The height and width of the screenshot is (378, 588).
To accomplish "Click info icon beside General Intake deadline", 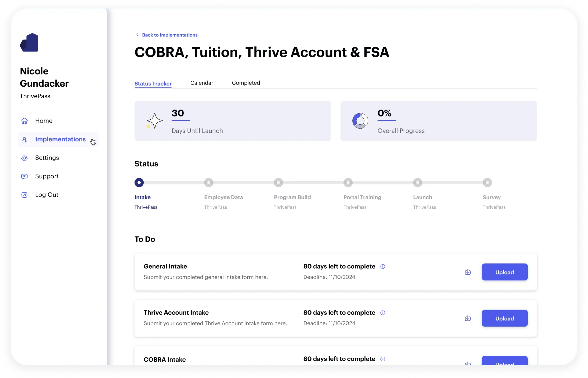I will tap(383, 267).
